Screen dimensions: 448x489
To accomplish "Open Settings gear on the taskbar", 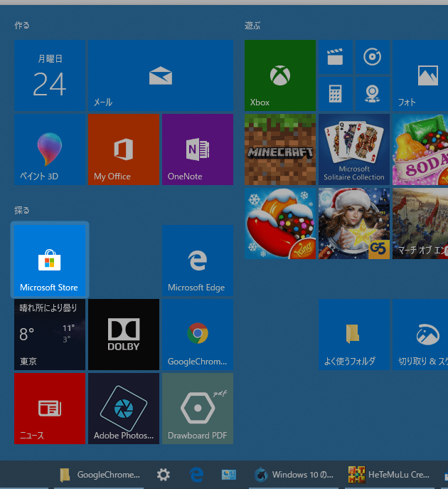I will pyautogui.click(x=164, y=475).
